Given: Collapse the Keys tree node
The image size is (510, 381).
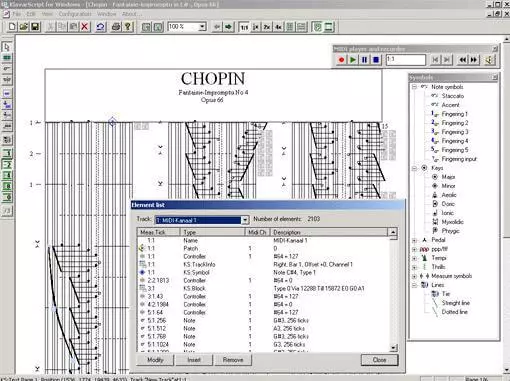Looking at the screenshot, I should 414,168.
